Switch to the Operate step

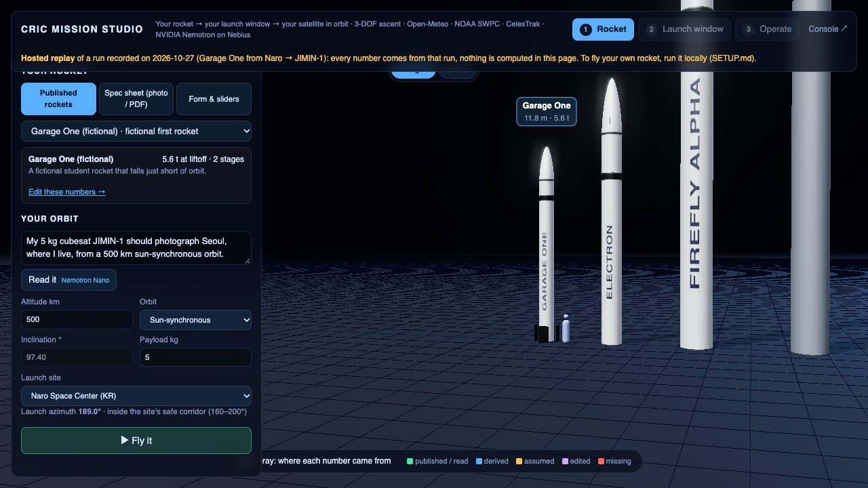pyautogui.click(x=767, y=29)
